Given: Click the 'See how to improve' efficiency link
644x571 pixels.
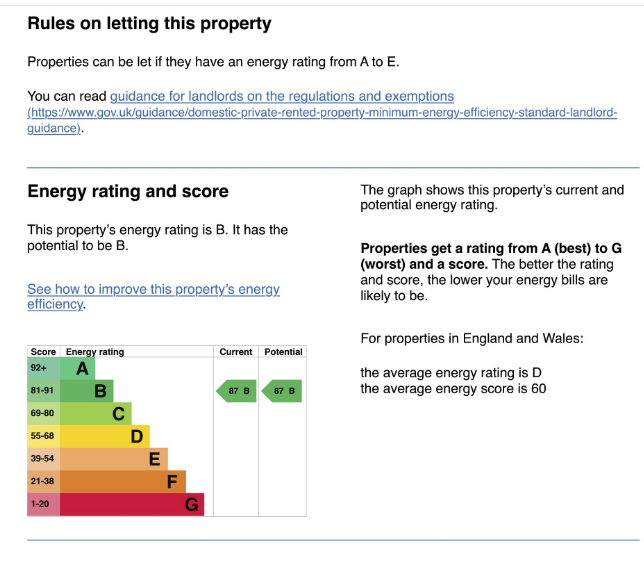Looking at the screenshot, I should [x=153, y=289].
